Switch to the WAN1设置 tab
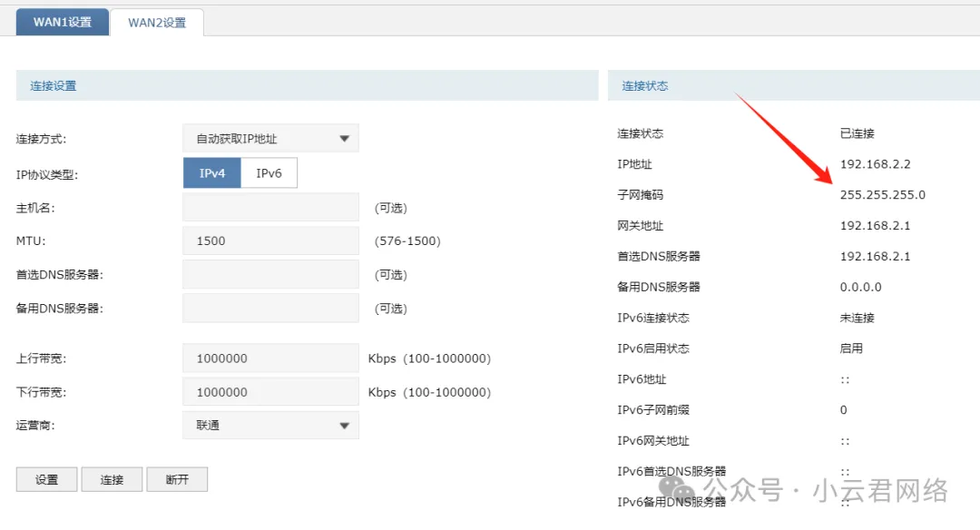 point(63,23)
